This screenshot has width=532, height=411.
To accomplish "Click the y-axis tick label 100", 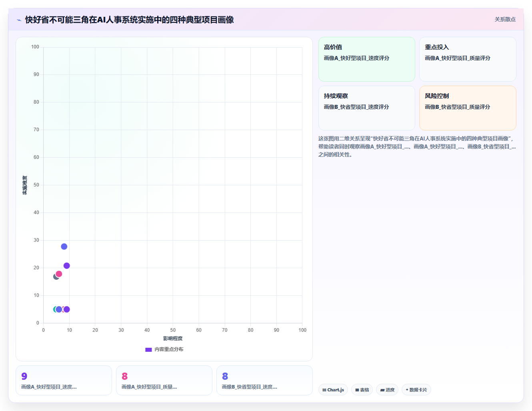I will point(35,47).
